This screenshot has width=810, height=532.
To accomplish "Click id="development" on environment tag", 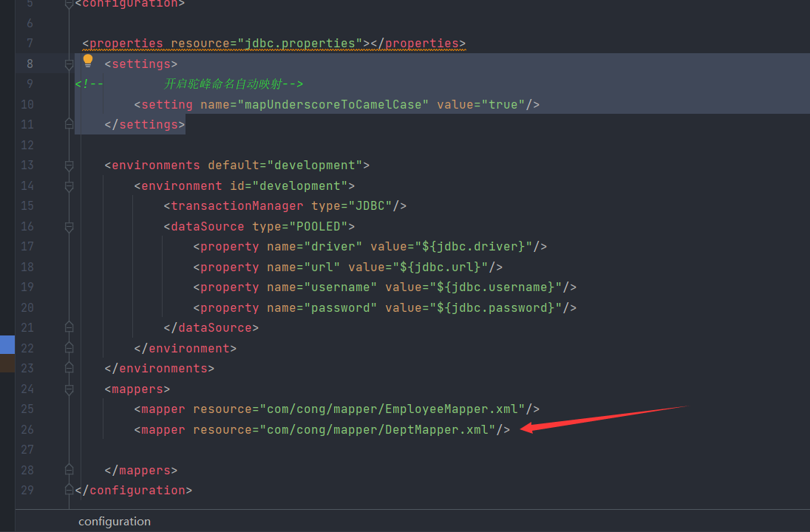I will pos(289,186).
